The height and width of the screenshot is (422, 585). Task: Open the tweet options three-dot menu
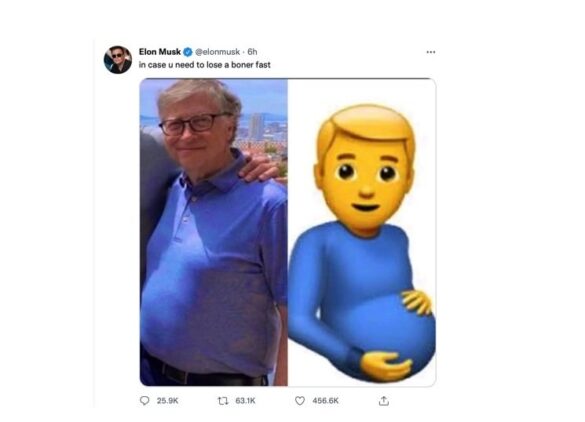(x=431, y=52)
